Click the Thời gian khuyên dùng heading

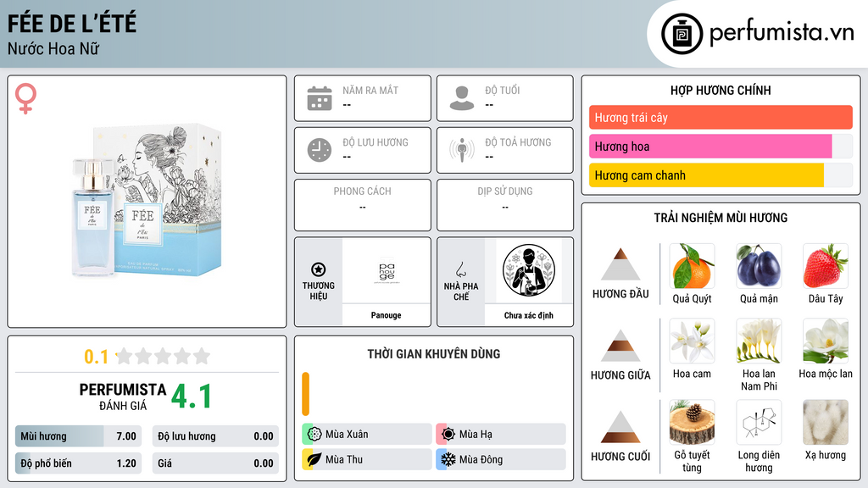pos(434,354)
